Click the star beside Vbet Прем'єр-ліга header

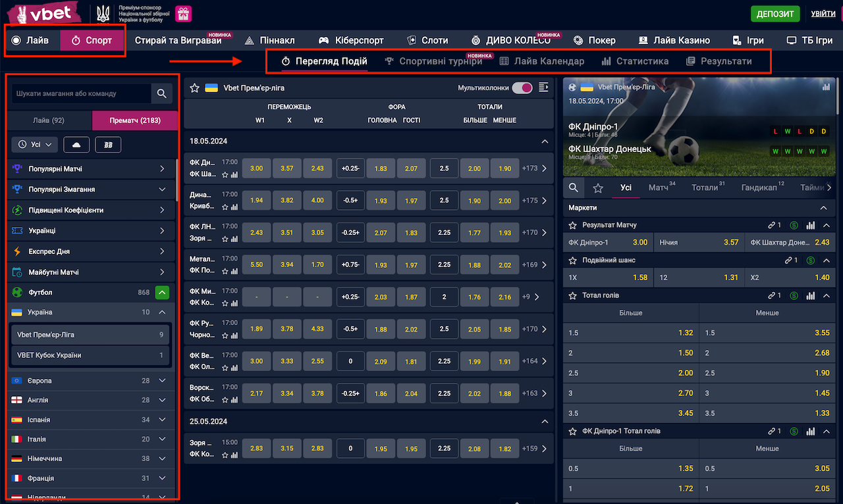pyautogui.click(x=195, y=88)
